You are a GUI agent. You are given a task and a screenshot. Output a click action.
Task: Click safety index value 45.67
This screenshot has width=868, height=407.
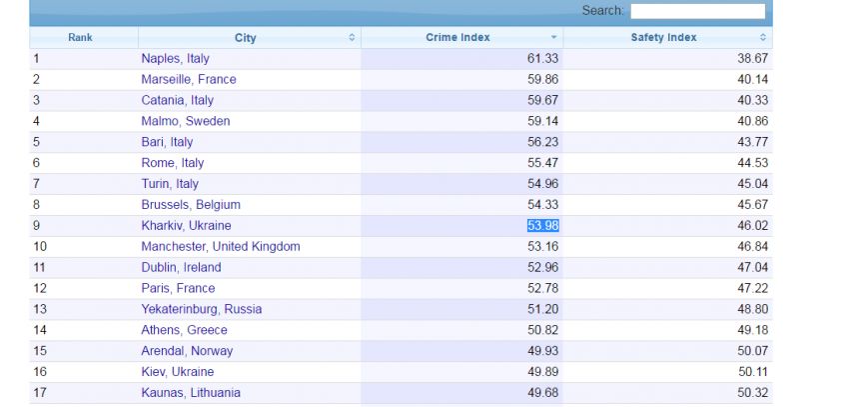point(753,205)
